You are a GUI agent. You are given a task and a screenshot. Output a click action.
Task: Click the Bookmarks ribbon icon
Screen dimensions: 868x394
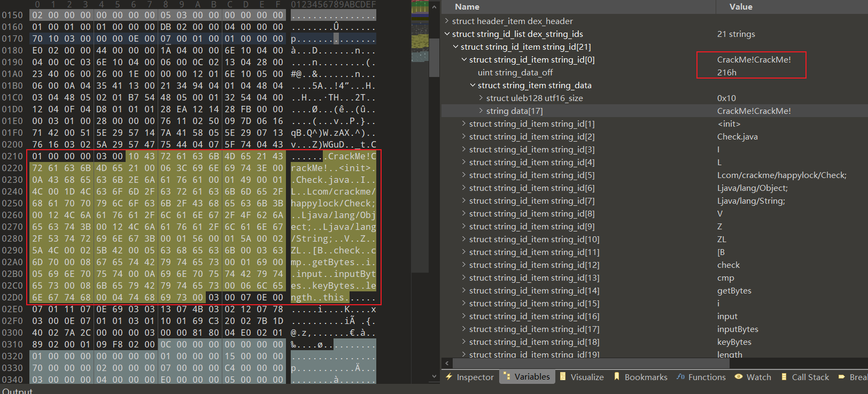tap(617, 377)
